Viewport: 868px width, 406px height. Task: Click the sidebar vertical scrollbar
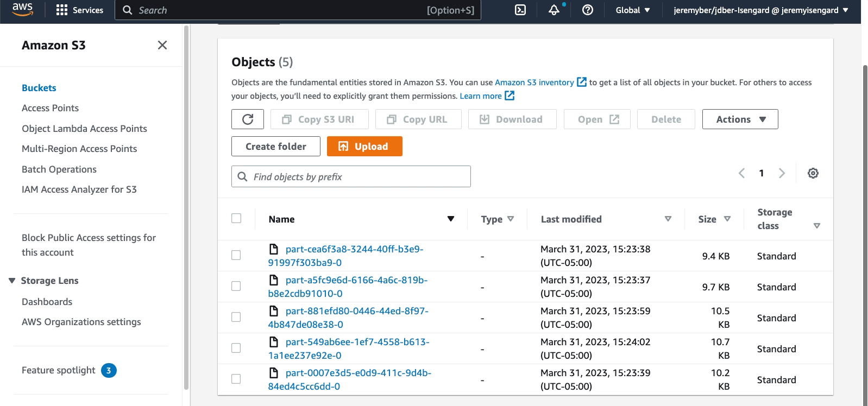point(186,206)
